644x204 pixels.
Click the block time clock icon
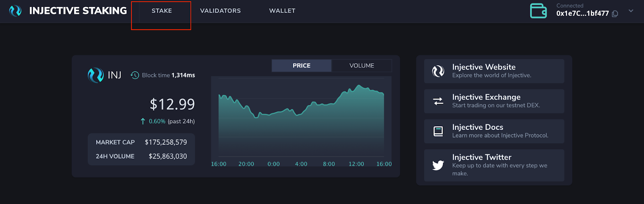point(135,75)
